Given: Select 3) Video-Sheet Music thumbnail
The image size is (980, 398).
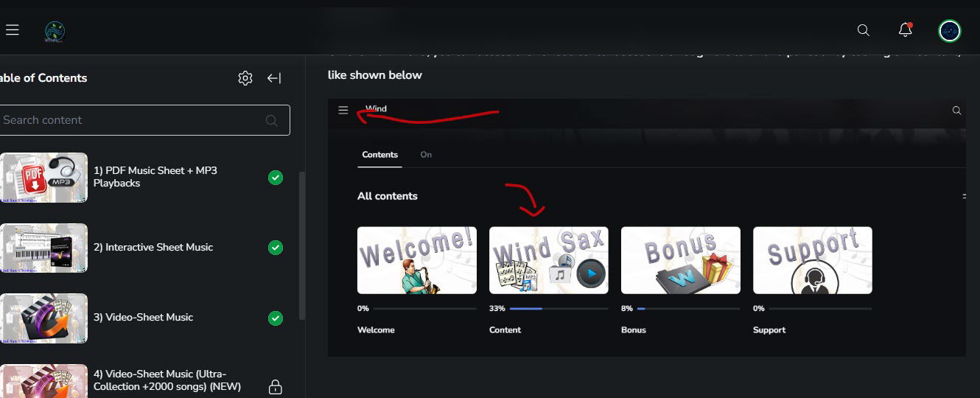Looking at the screenshot, I should tap(44, 318).
